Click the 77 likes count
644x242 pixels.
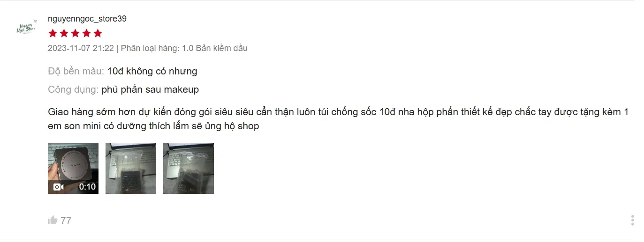pos(66,220)
